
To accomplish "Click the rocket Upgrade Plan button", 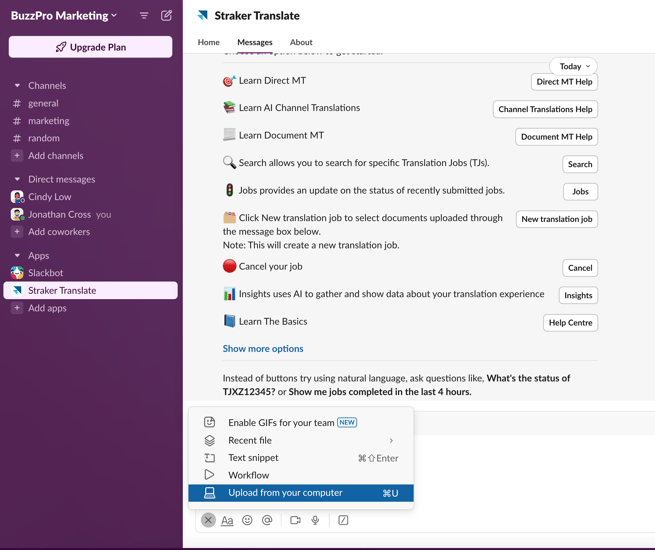I will point(90,47).
